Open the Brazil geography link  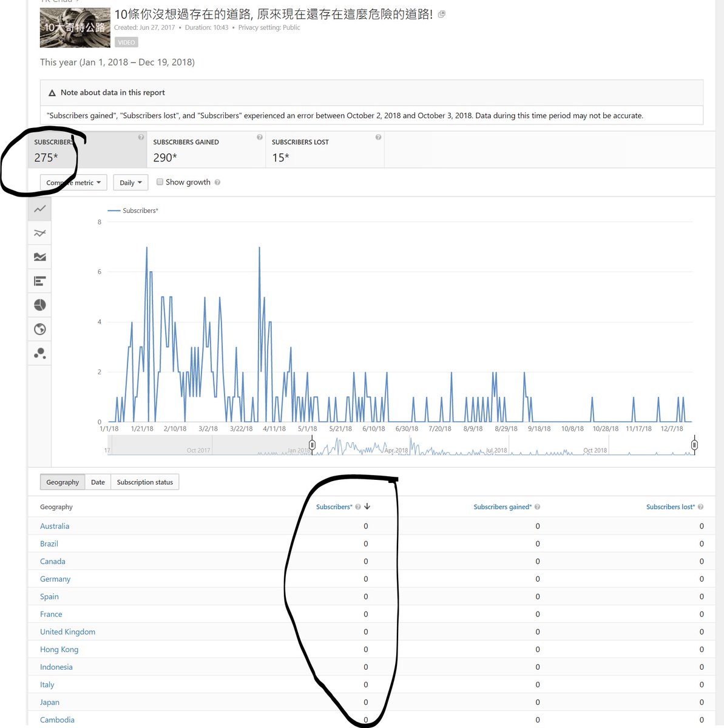tap(49, 544)
